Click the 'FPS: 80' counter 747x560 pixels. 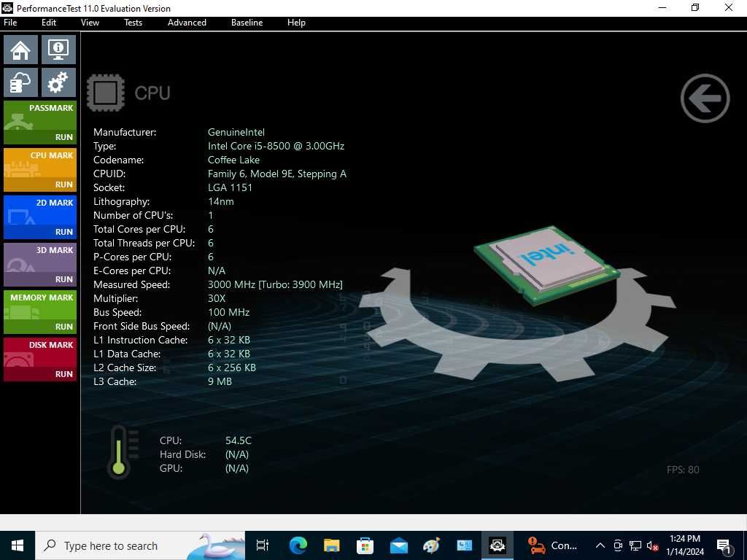click(683, 470)
